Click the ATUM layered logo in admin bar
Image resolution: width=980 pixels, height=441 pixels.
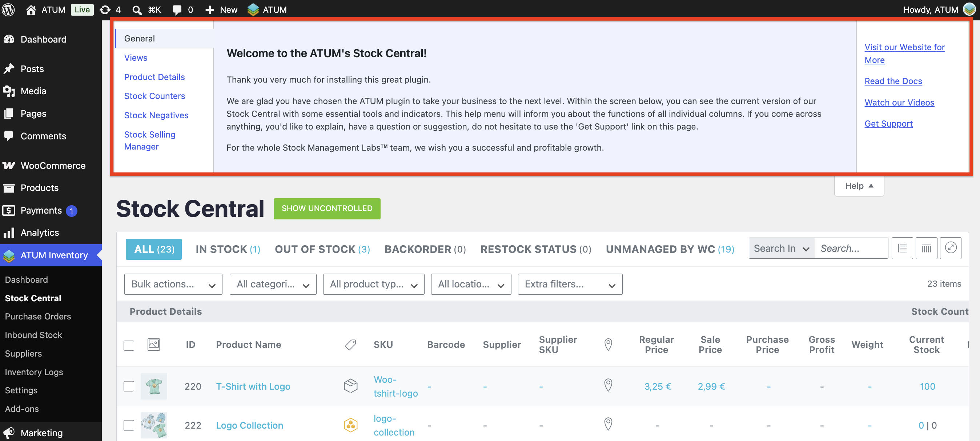253,9
